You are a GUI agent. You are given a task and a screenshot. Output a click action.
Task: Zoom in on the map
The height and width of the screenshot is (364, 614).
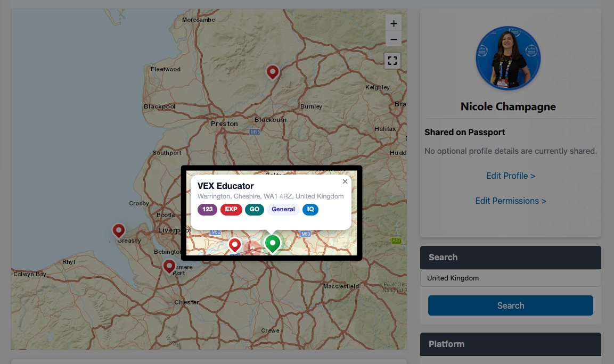(x=394, y=23)
